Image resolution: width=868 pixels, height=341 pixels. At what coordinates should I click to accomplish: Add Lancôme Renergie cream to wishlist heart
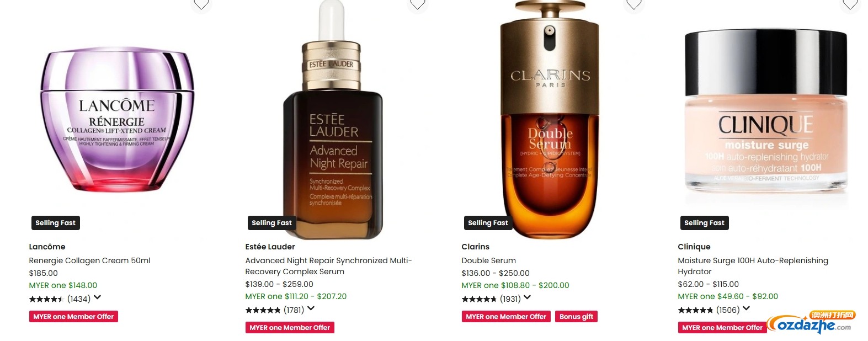[201, 4]
